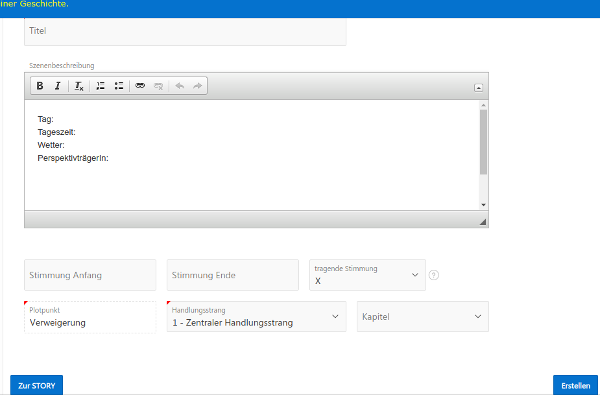
Task: Focus the Stimmung Anfang field
Action: point(90,275)
